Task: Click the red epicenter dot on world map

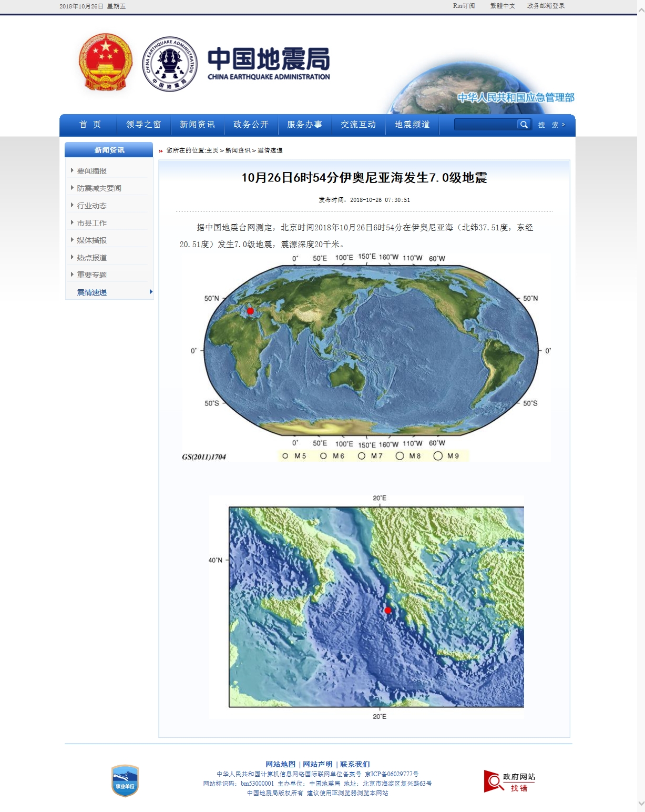Action: click(250, 311)
